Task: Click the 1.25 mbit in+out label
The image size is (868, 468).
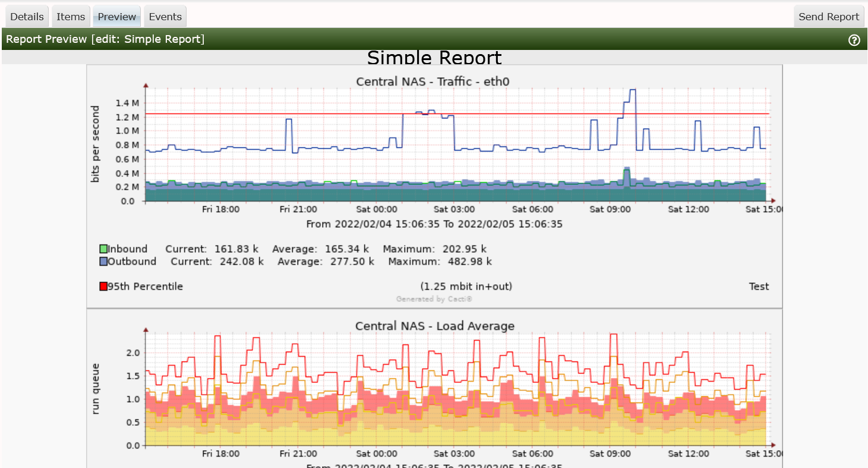Action: (466, 287)
